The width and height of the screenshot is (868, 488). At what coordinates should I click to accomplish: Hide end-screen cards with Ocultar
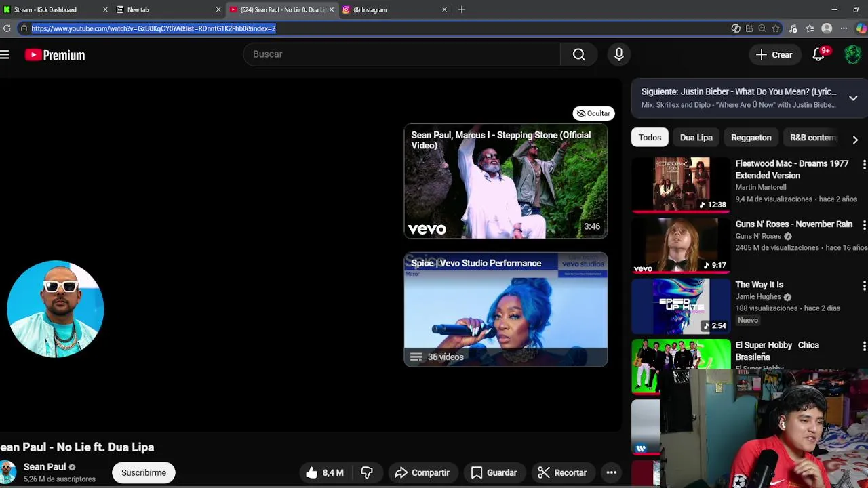click(x=593, y=113)
